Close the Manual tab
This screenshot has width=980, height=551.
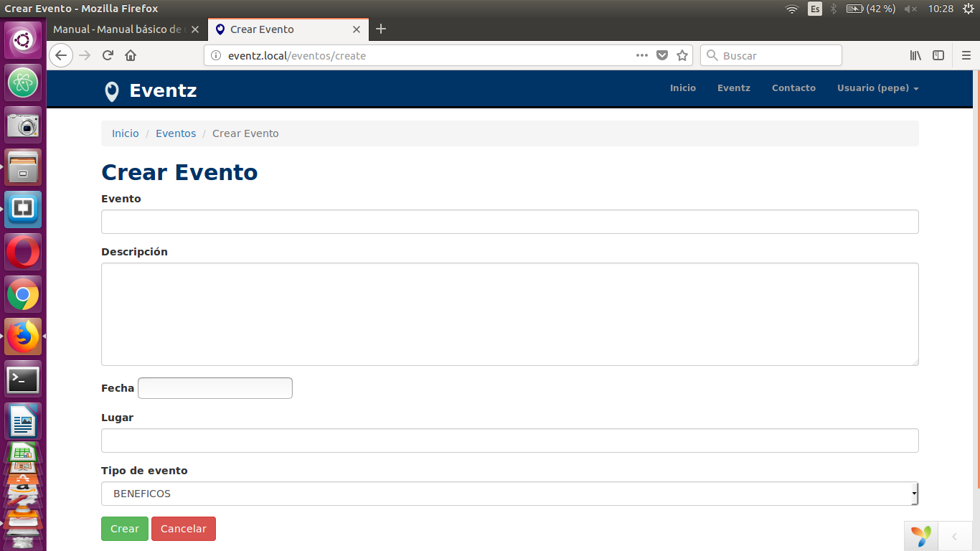pyautogui.click(x=194, y=29)
